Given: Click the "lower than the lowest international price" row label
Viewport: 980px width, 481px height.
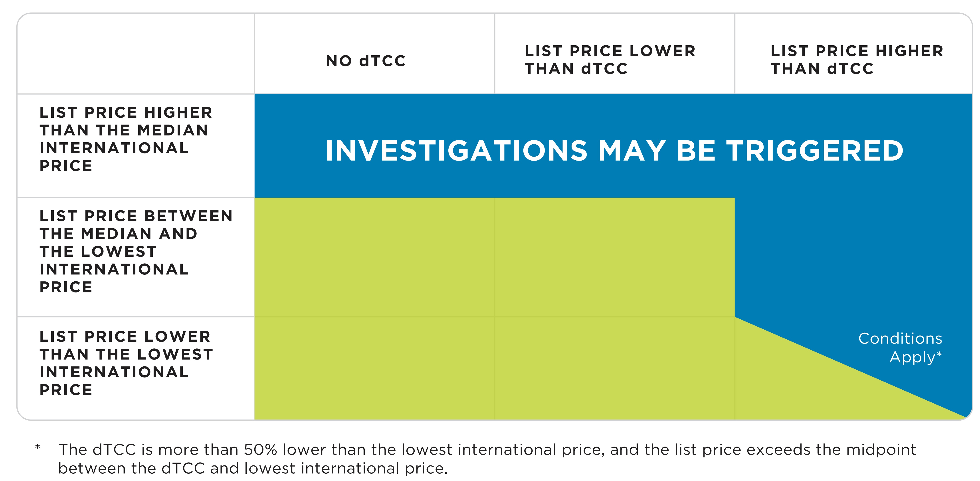Looking at the screenshot, I should click(x=126, y=363).
